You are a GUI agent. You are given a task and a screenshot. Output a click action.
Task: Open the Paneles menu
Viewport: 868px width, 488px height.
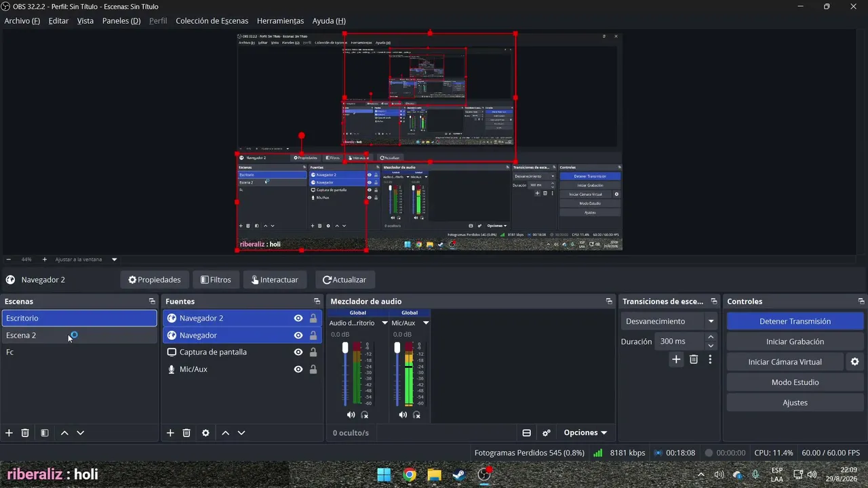[x=121, y=21]
